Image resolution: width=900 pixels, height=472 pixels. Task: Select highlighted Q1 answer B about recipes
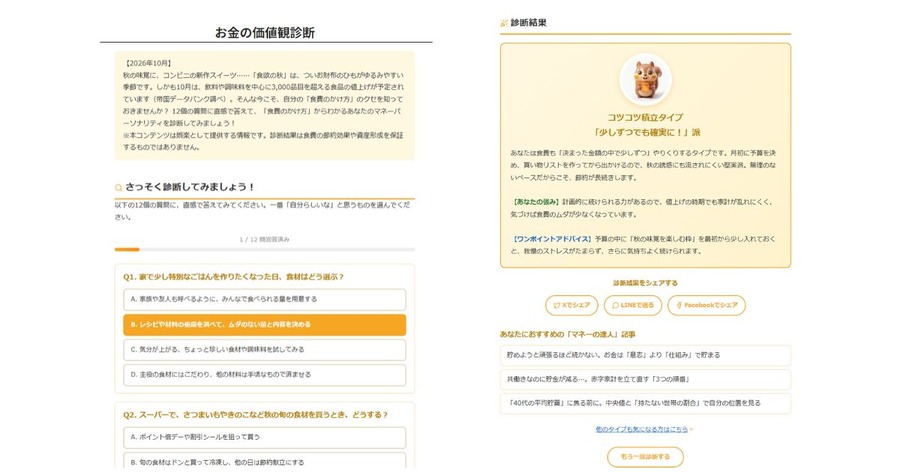point(265,324)
